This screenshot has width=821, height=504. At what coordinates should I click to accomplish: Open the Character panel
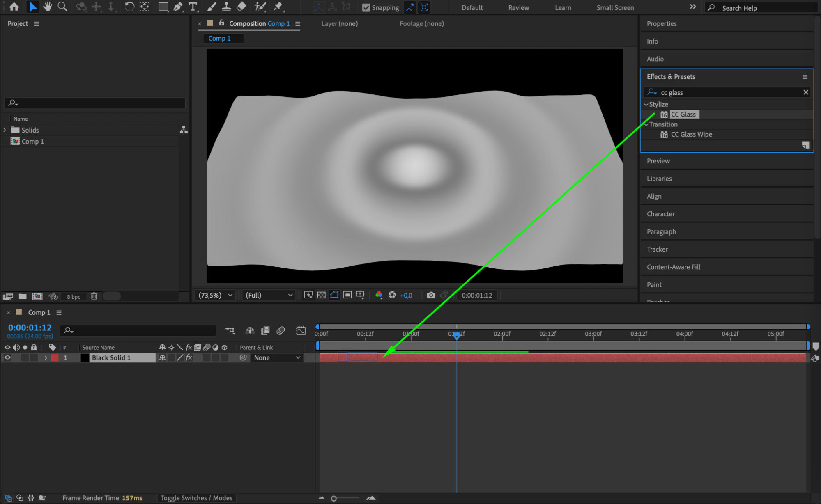click(660, 214)
